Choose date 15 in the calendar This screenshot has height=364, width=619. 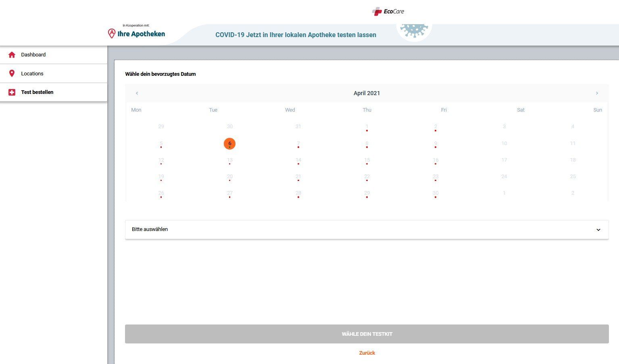[367, 160]
